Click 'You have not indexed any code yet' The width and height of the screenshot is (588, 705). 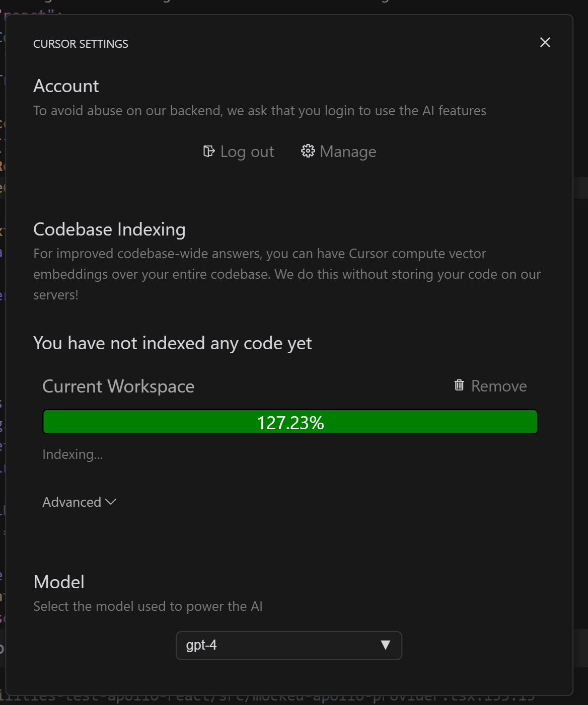point(173,343)
